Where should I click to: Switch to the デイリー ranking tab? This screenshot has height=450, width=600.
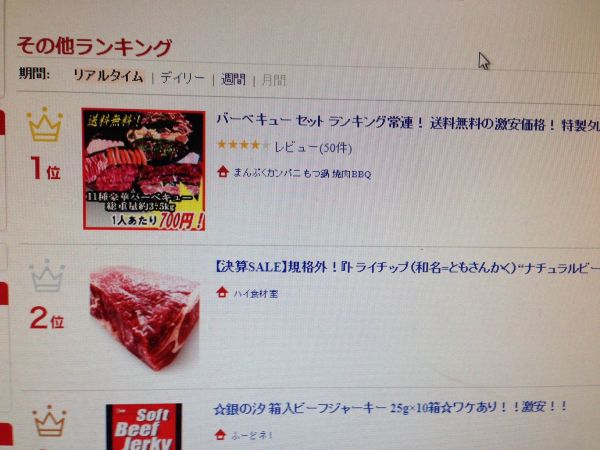182,78
